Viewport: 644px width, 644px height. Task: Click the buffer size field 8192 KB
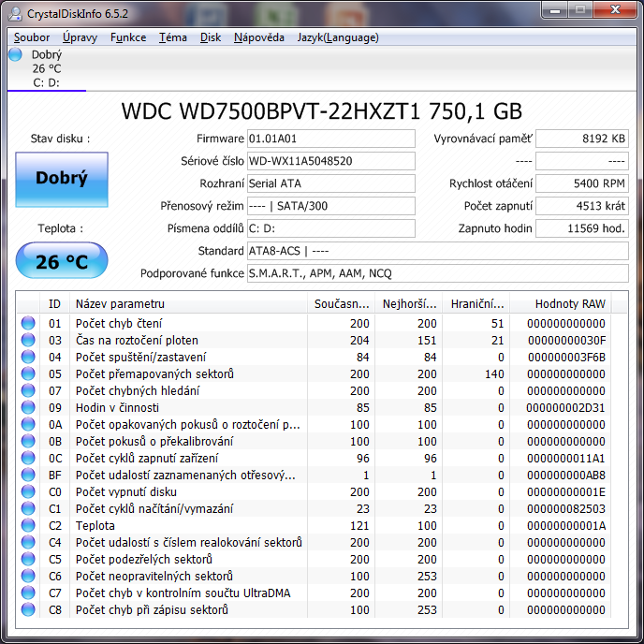click(x=582, y=139)
